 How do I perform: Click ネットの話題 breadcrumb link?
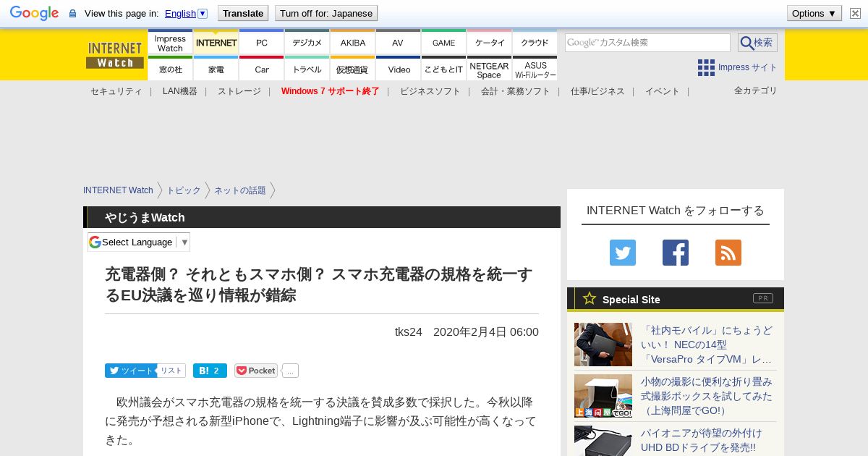tap(239, 190)
